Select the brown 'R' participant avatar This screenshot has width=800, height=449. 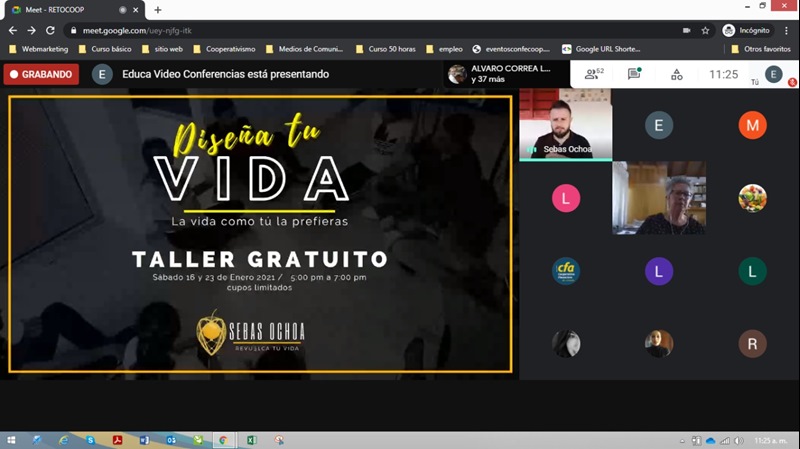tap(753, 344)
